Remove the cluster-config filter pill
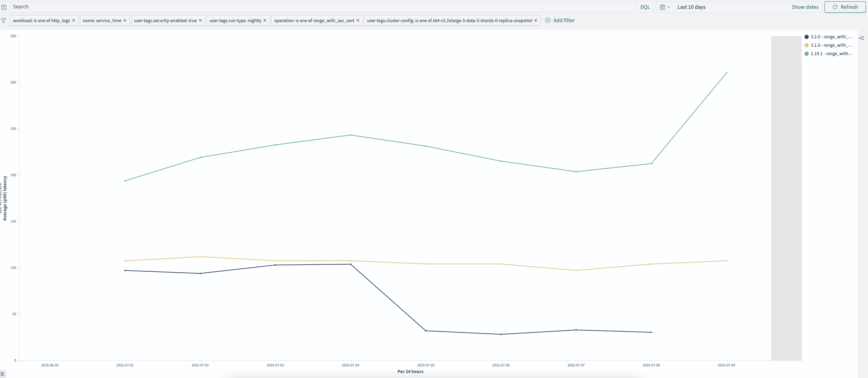 (x=536, y=20)
